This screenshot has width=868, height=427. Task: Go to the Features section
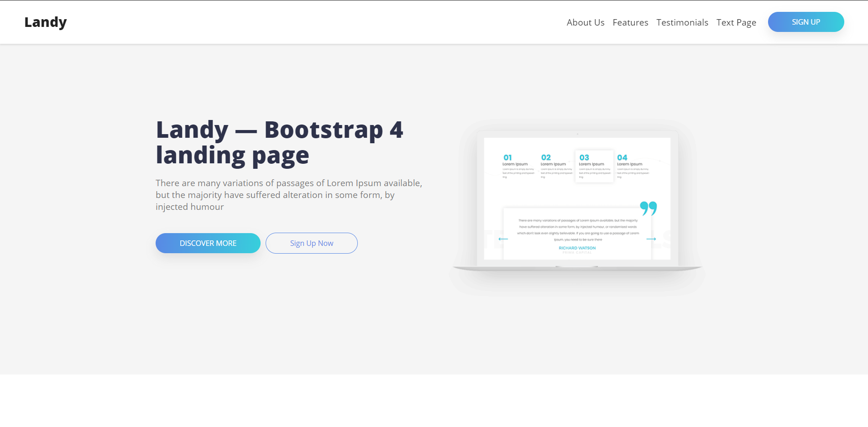point(630,22)
